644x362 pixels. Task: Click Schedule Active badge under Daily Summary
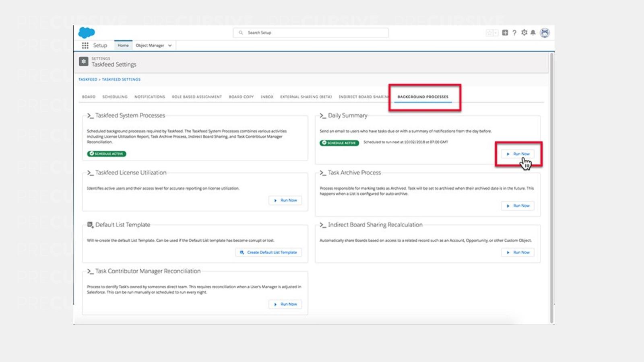tap(339, 143)
